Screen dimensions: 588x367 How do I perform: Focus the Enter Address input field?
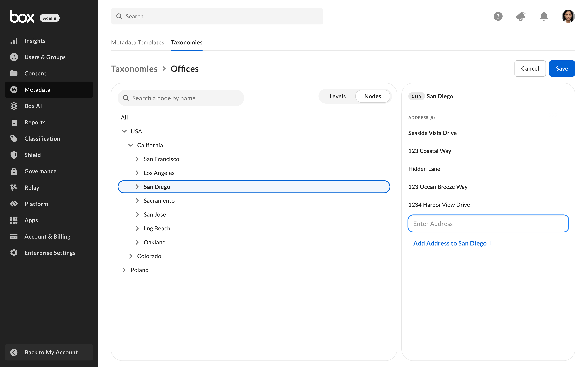(x=488, y=224)
